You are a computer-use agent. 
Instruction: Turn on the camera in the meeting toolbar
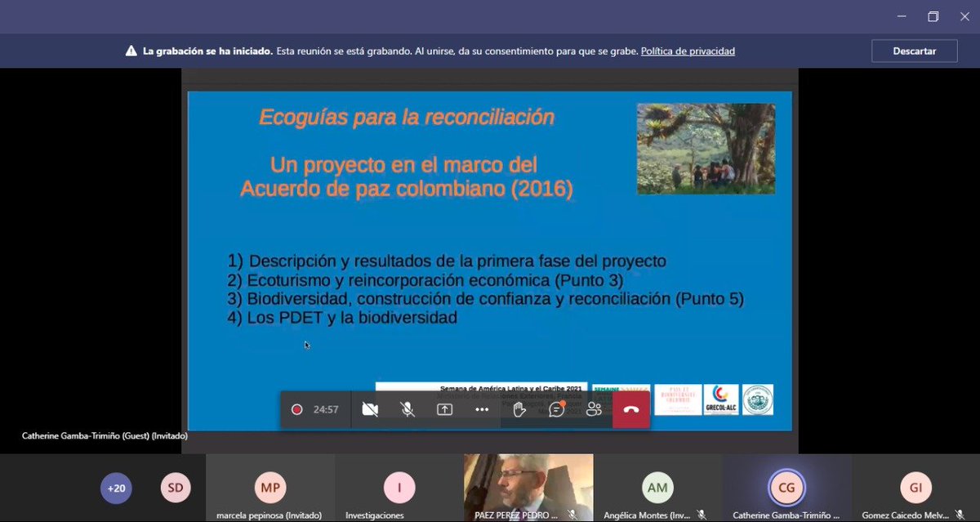(x=370, y=409)
